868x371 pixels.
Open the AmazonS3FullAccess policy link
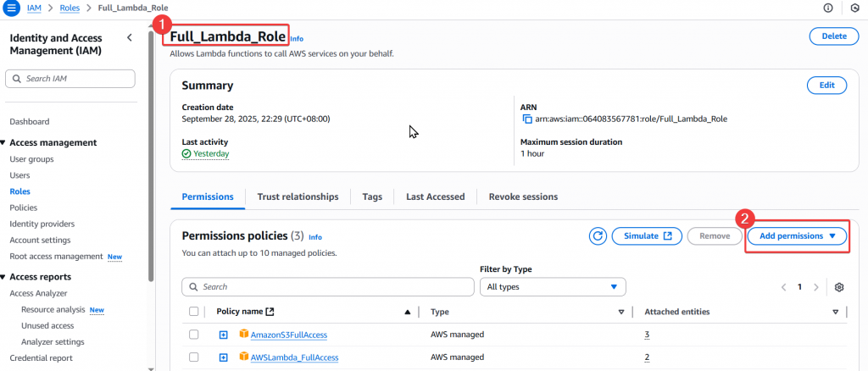289,335
